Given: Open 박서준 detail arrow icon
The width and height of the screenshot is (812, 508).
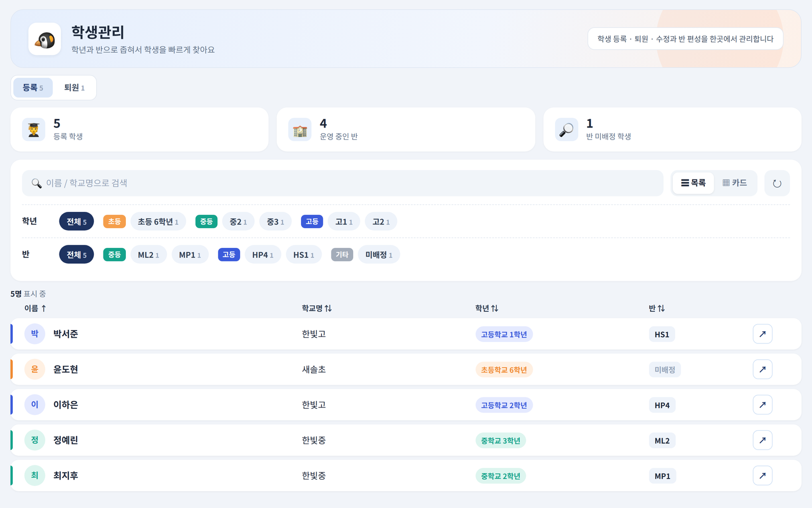Looking at the screenshot, I should point(762,334).
